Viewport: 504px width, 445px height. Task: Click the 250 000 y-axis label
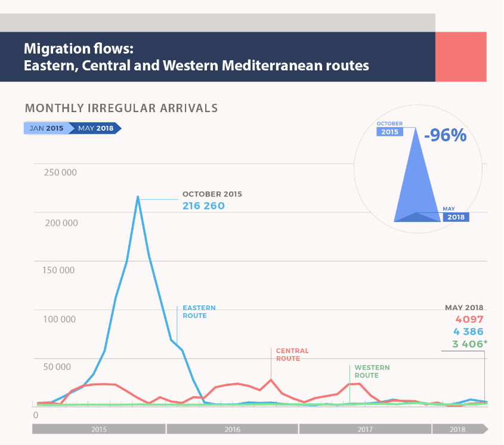(x=60, y=173)
